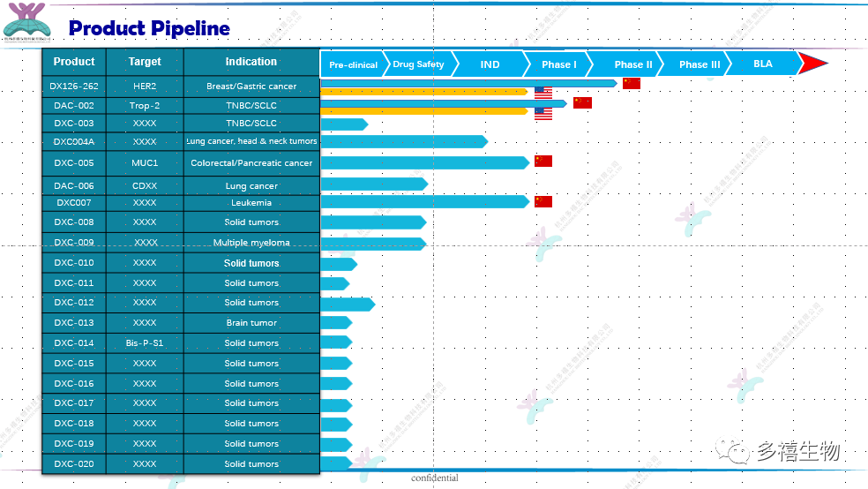Click the Indication column header
The image size is (868, 489).
pyautogui.click(x=251, y=62)
